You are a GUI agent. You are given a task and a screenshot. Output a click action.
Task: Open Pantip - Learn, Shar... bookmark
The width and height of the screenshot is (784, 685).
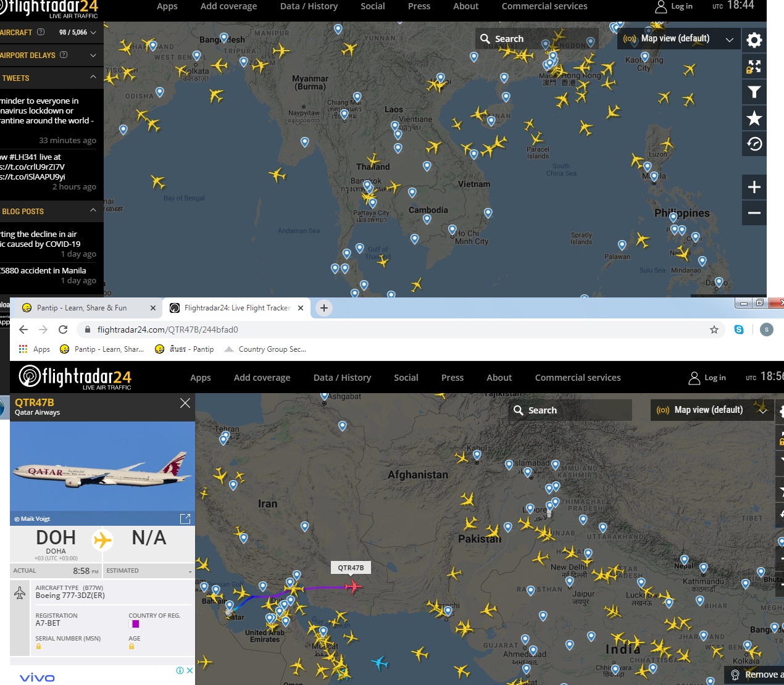(x=102, y=349)
